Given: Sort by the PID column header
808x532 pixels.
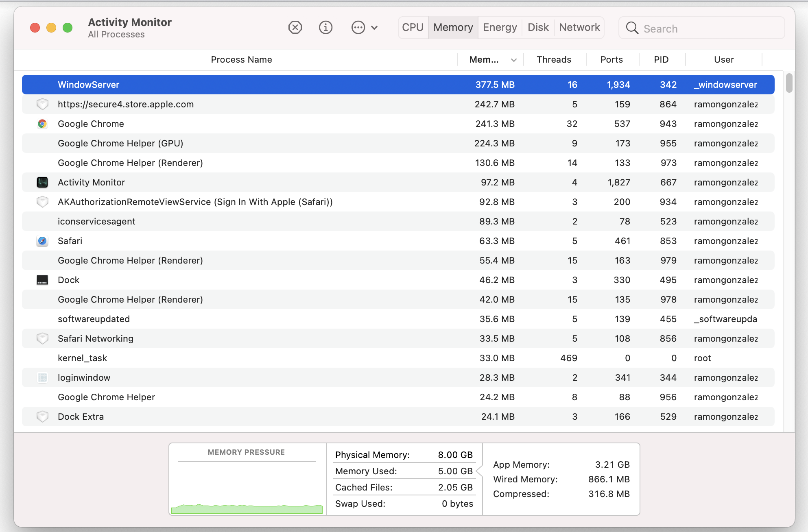Looking at the screenshot, I should (x=661, y=60).
